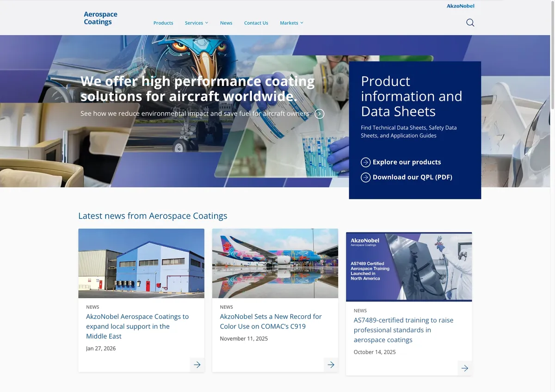555x392 pixels.
Task: Click the 'November 11, 2025' date text
Action: [244, 339]
